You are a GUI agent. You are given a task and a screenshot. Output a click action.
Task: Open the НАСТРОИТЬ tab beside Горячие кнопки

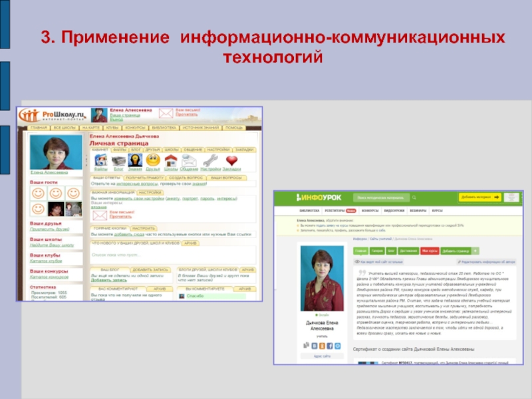[144, 228]
